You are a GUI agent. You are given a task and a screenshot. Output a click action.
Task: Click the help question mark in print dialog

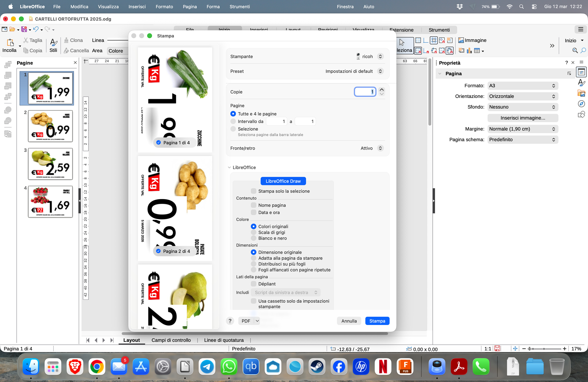pyautogui.click(x=230, y=321)
